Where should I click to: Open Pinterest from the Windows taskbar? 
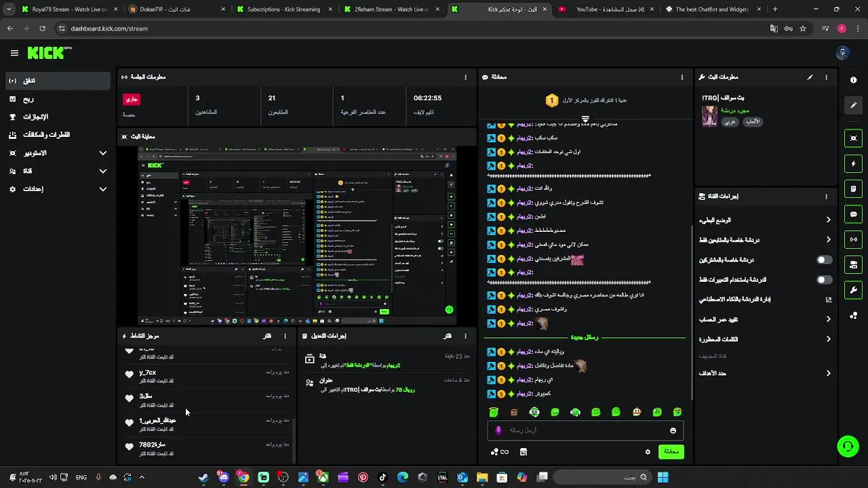coord(363,477)
